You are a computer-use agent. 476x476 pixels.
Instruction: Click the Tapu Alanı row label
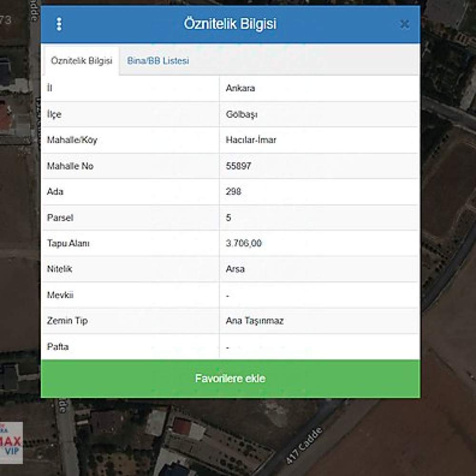point(68,243)
